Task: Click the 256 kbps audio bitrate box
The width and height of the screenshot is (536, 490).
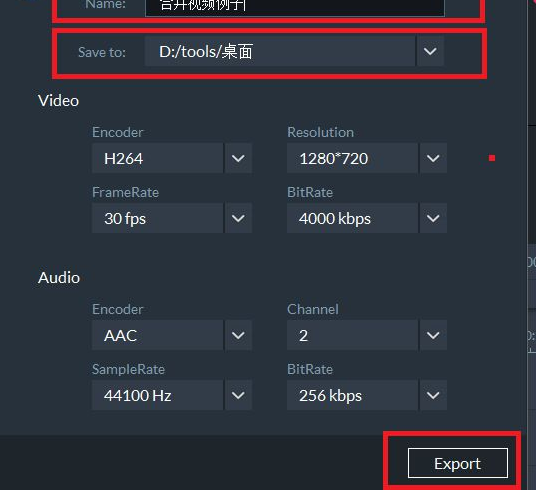Action: (352, 395)
